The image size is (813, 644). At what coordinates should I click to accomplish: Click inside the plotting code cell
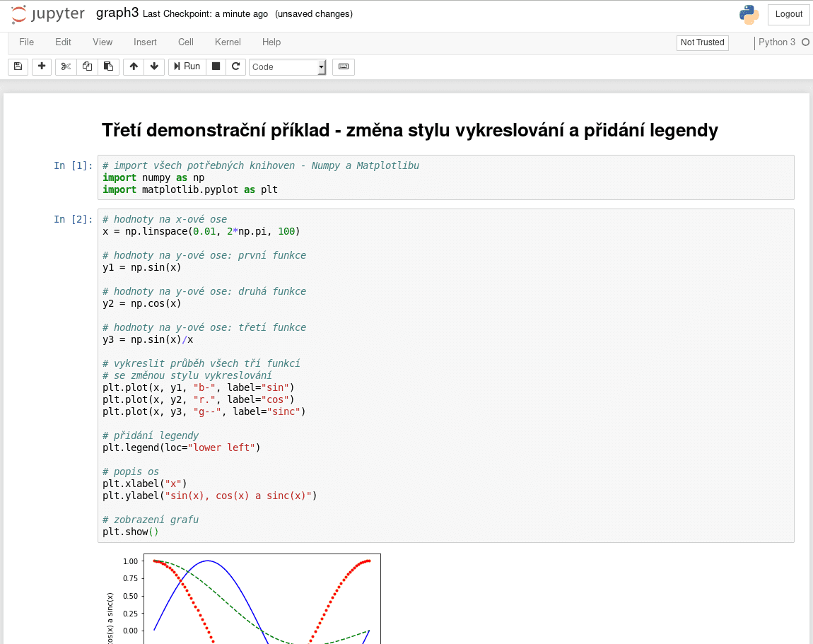pos(446,375)
